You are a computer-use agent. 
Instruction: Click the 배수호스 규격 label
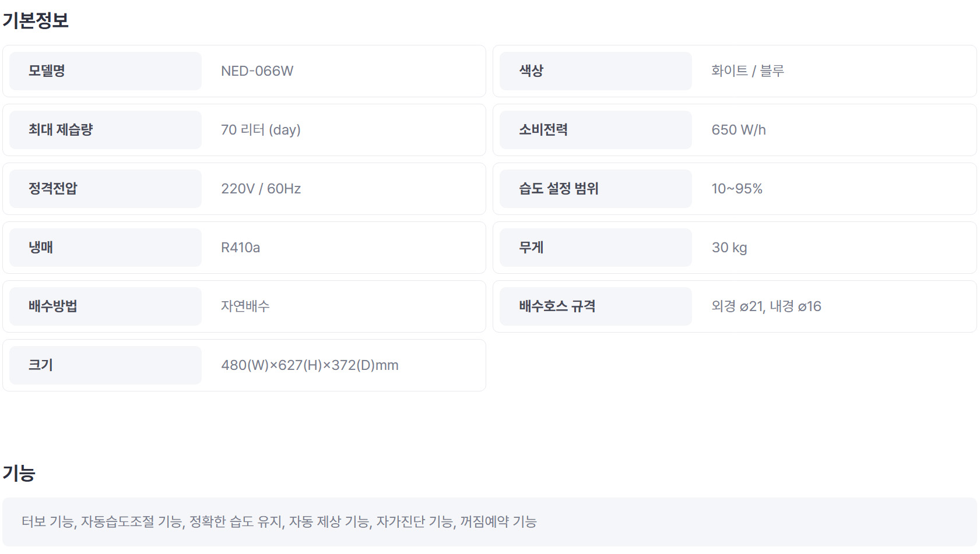pos(557,306)
